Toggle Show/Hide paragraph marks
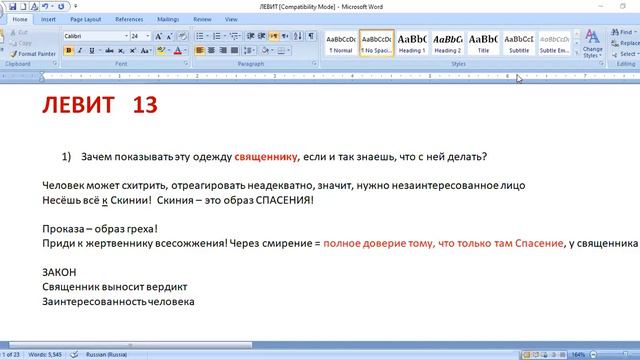Viewport: 640px width, 360px height. (x=311, y=36)
